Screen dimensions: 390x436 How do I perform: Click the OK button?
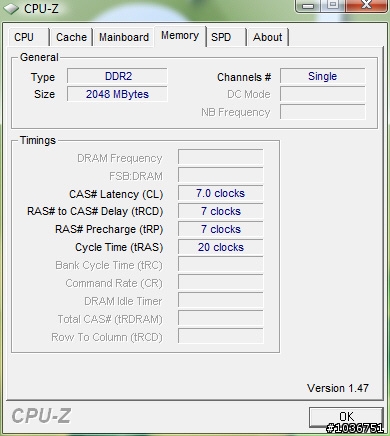point(346,417)
